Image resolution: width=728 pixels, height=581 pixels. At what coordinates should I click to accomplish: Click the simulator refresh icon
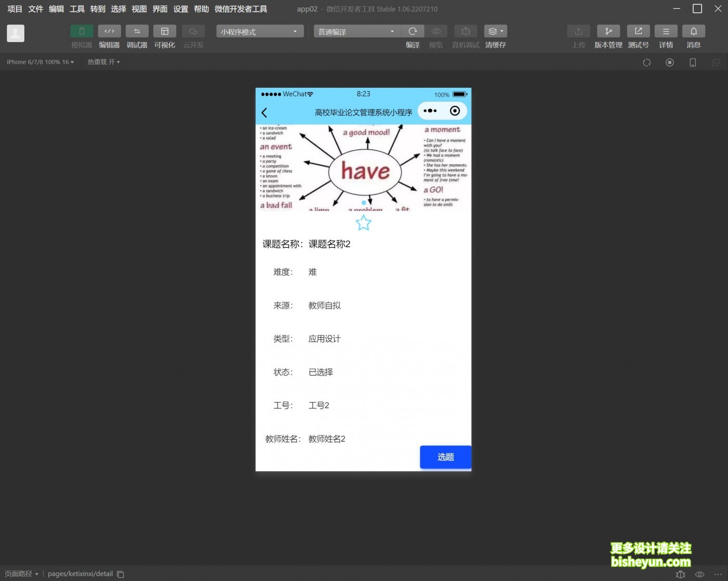[x=647, y=62]
